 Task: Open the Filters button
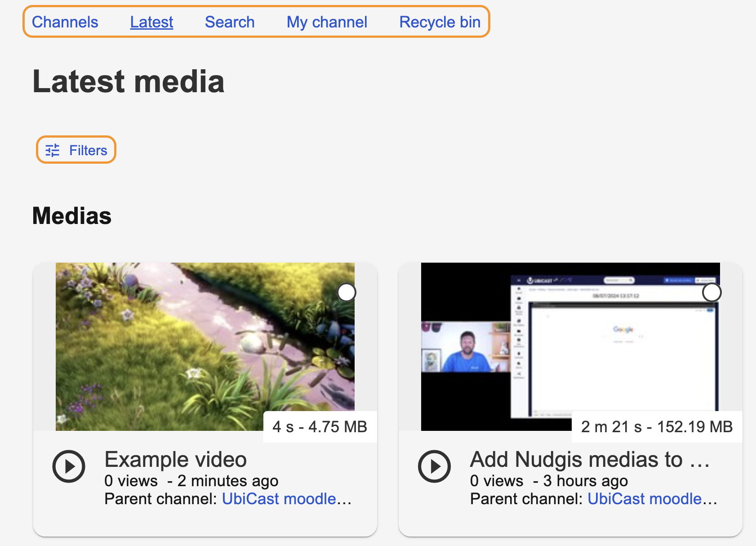[x=76, y=150]
